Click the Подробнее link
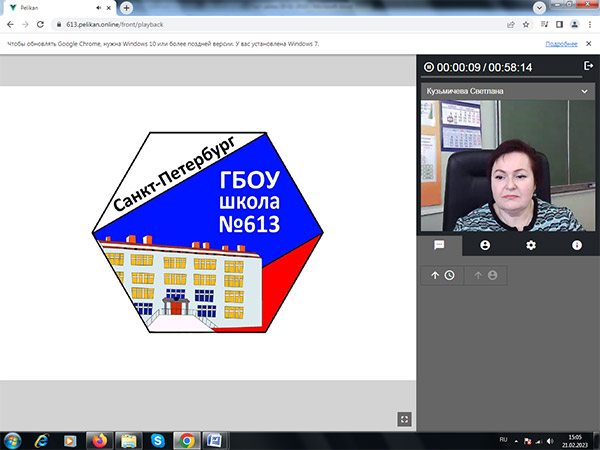This screenshot has width=600, height=450. click(561, 44)
